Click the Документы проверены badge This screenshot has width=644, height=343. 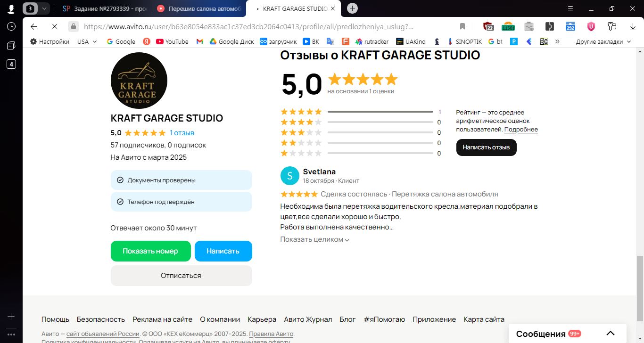tap(182, 180)
